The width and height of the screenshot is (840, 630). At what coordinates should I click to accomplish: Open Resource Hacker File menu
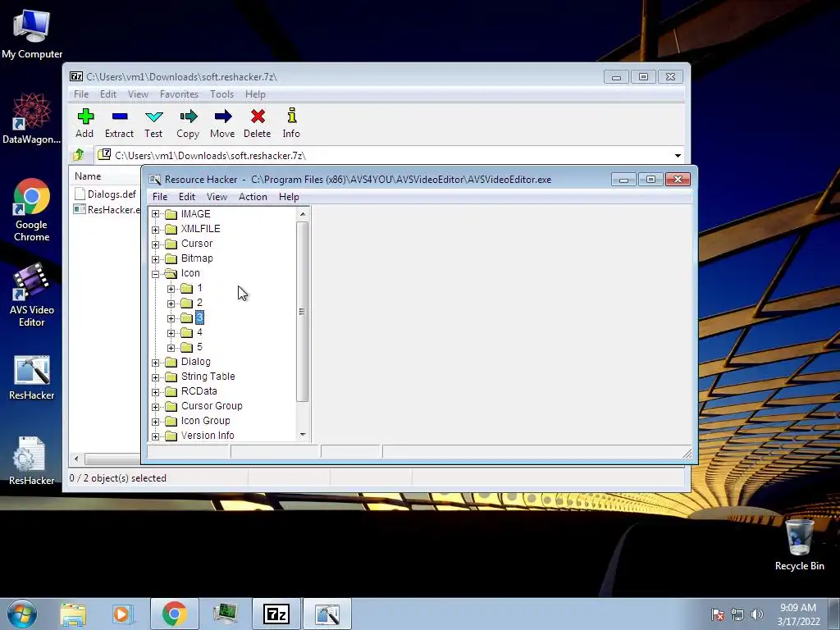click(x=160, y=197)
